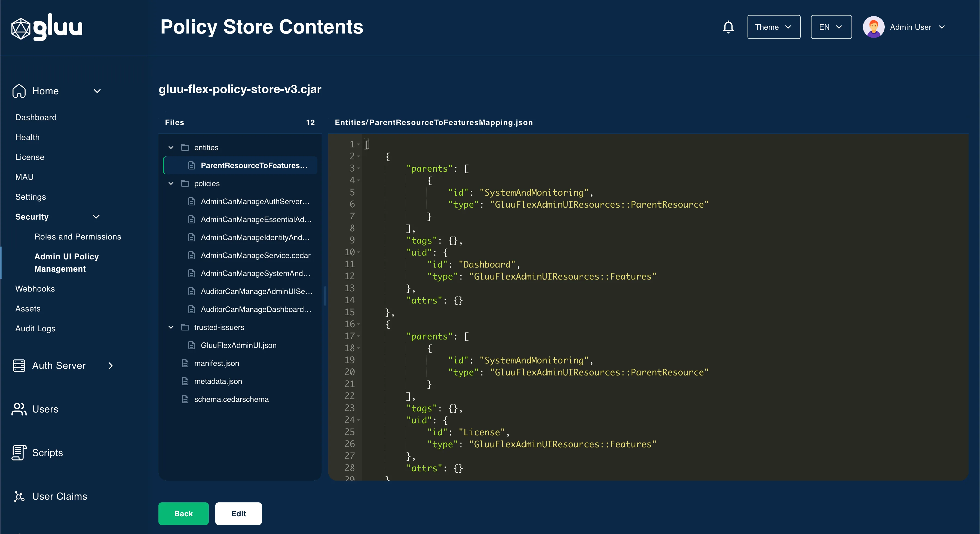Click the GluuFlexAdminUI.json file icon
The height and width of the screenshot is (534, 980).
192,345
